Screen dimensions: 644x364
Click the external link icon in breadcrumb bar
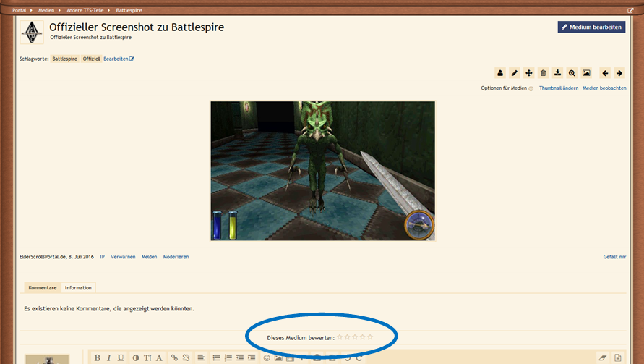tap(630, 10)
